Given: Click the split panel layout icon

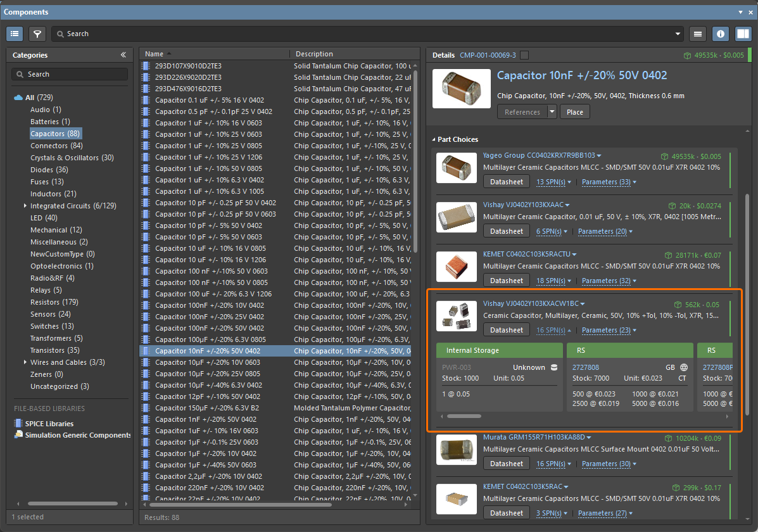Looking at the screenshot, I should tap(743, 34).
